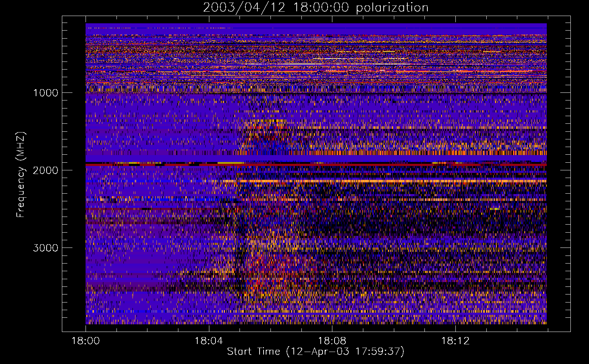Click the 'Start Time (12-Apr-03 17:59:37)' label
The width and height of the screenshot is (589, 364).
[x=316, y=352]
